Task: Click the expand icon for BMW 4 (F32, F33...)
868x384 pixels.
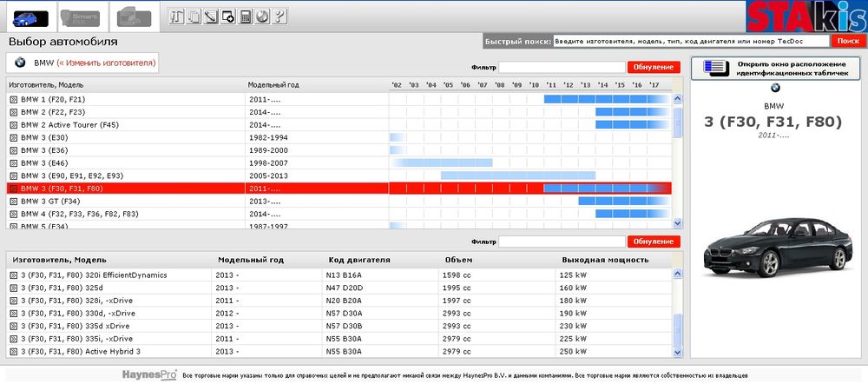Action: [x=14, y=214]
